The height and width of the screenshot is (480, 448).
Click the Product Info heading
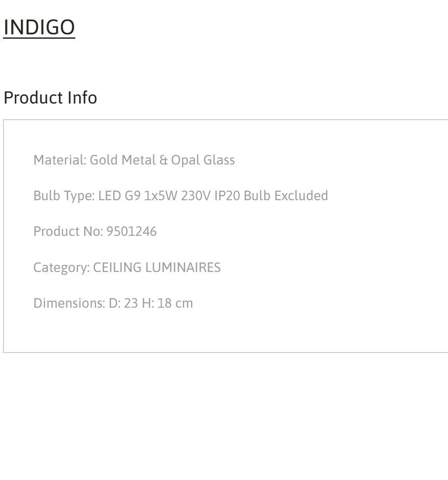point(50,97)
